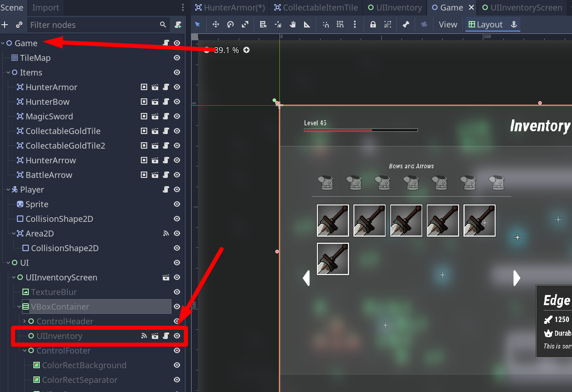The height and width of the screenshot is (392, 572).
Task: Choose the Pan mode hand tool
Action: tap(293, 25)
